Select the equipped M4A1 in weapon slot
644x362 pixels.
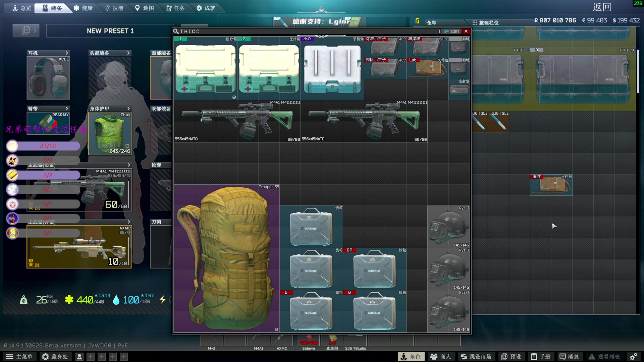[x=79, y=190]
